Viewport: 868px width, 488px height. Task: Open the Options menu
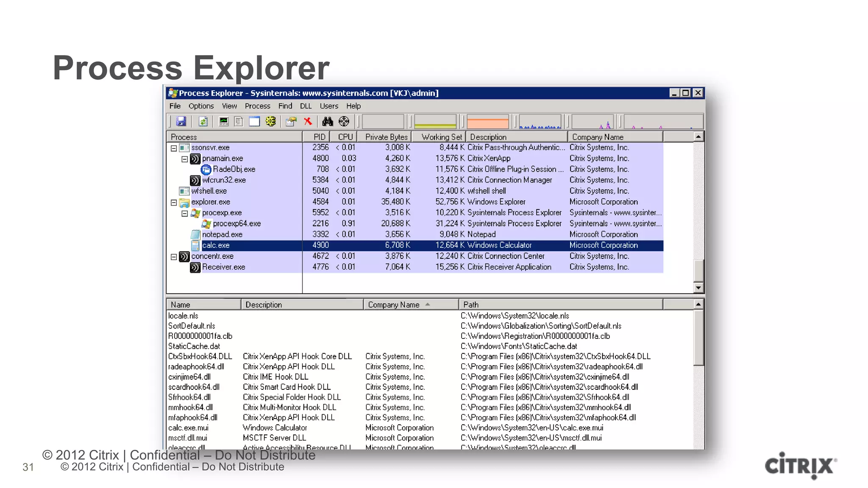(201, 106)
